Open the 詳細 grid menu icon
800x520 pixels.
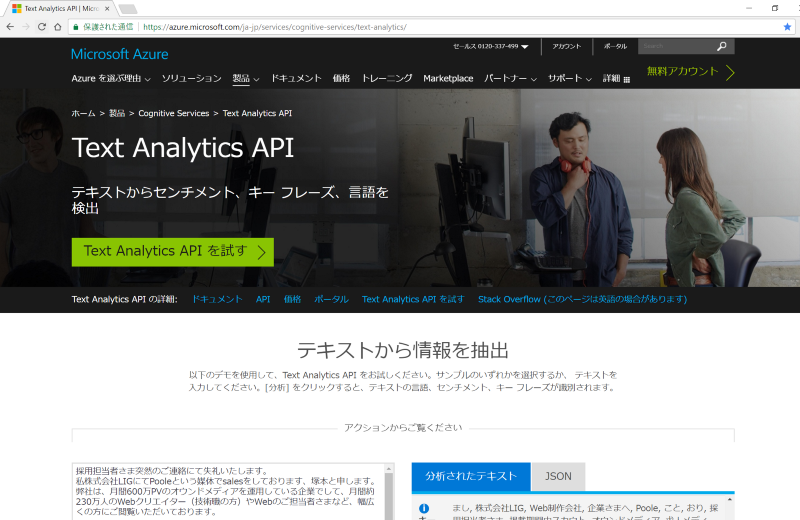click(627, 79)
